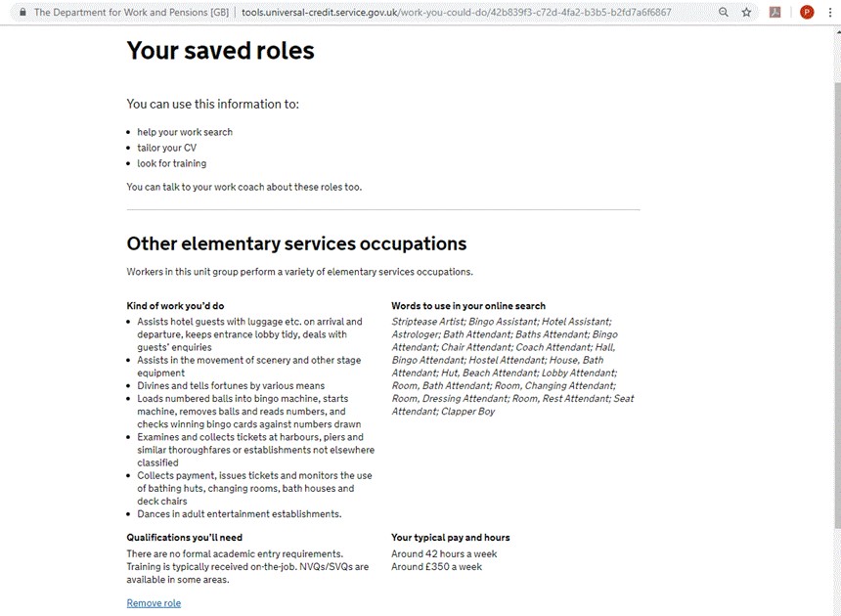Click the 'Your saved roles' heading
The width and height of the screenshot is (841, 616).
click(x=220, y=51)
